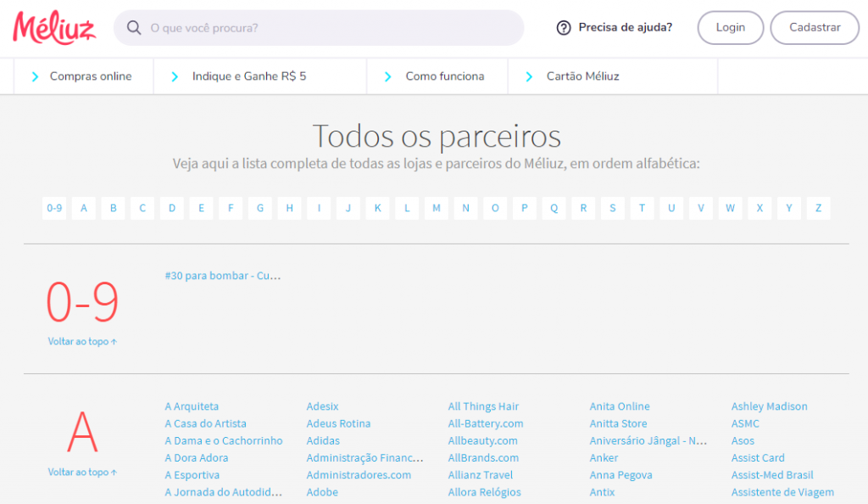Screen dimensions: 868x504
Task: Click 'Voltar ao topo' under 0-9 section
Action: [82, 342]
